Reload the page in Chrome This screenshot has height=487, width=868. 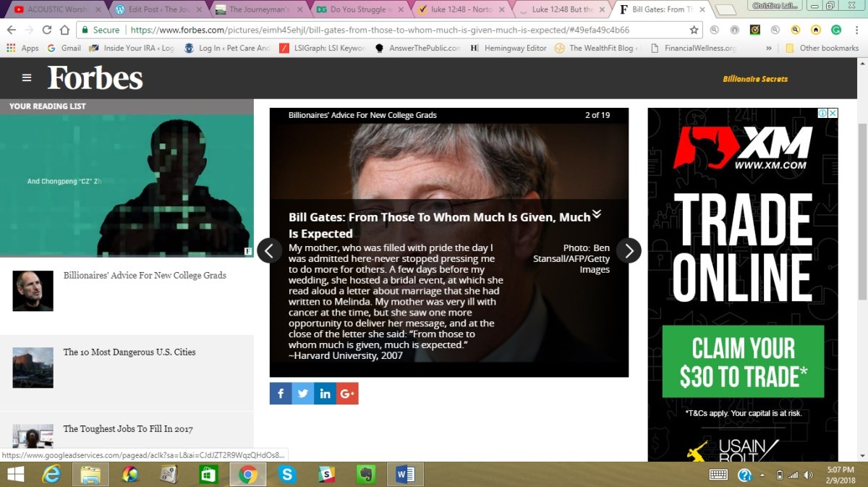47,30
